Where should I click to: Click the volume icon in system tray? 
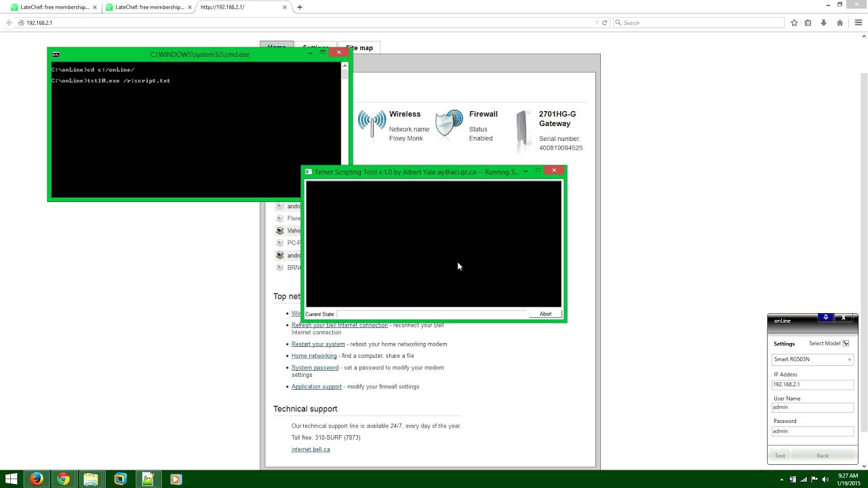click(x=825, y=479)
